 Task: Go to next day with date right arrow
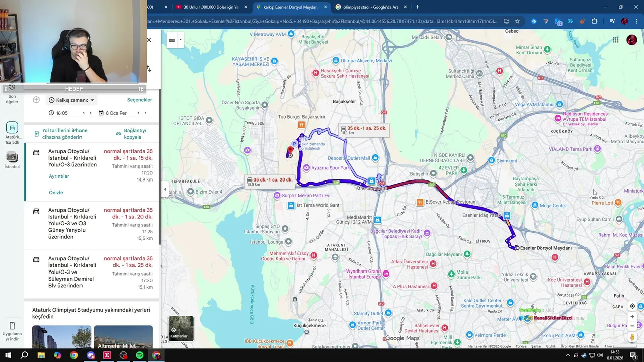(145, 113)
